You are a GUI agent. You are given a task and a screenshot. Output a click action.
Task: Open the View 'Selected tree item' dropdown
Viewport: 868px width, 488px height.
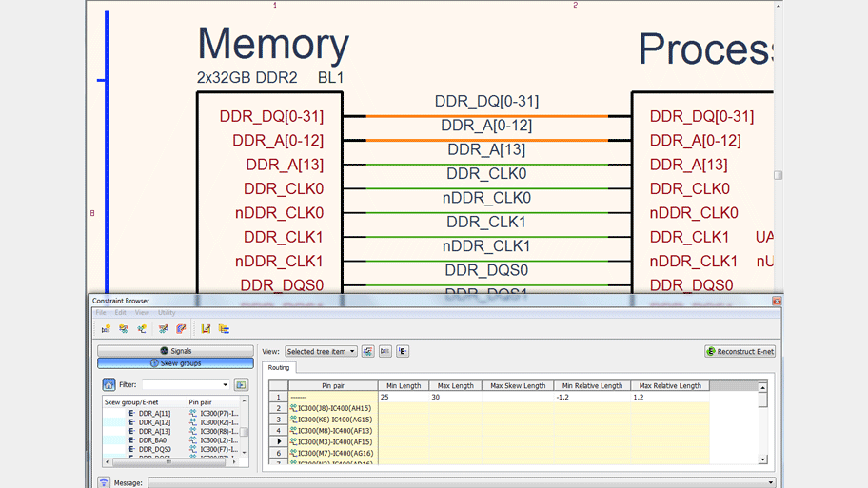pos(321,352)
